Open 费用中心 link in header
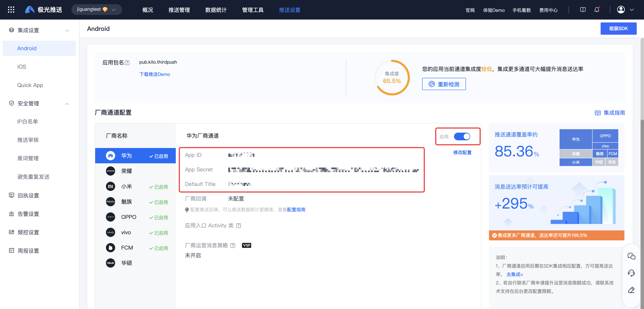The image size is (644, 309). coord(548,10)
